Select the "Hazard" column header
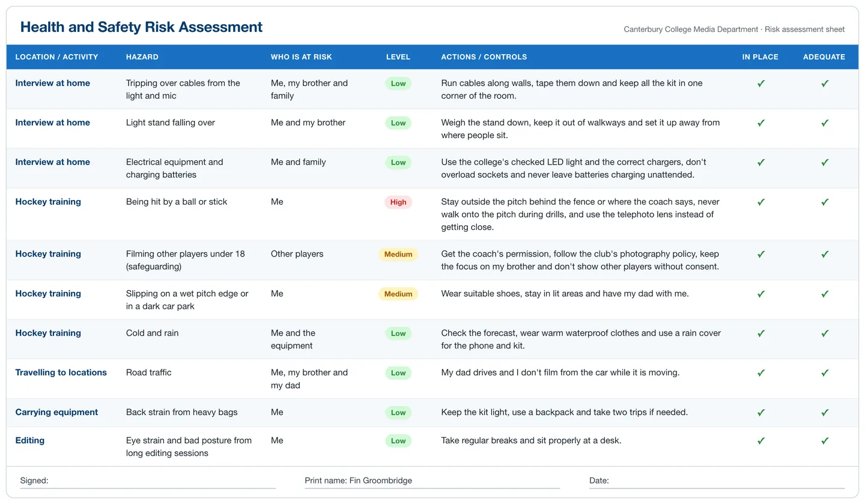 [142, 57]
